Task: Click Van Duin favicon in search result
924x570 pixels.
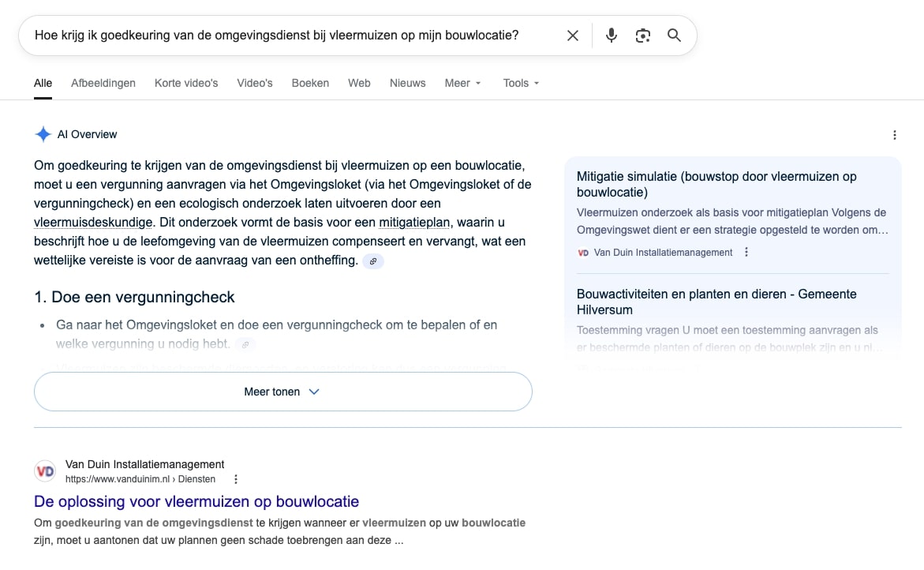Action: 45,471
